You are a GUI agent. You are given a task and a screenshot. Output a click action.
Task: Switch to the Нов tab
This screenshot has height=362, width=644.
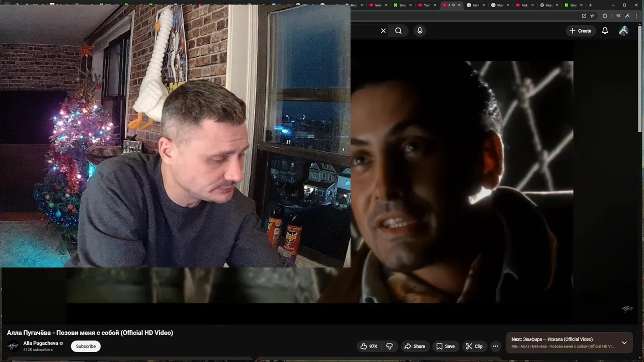point(548,5)
